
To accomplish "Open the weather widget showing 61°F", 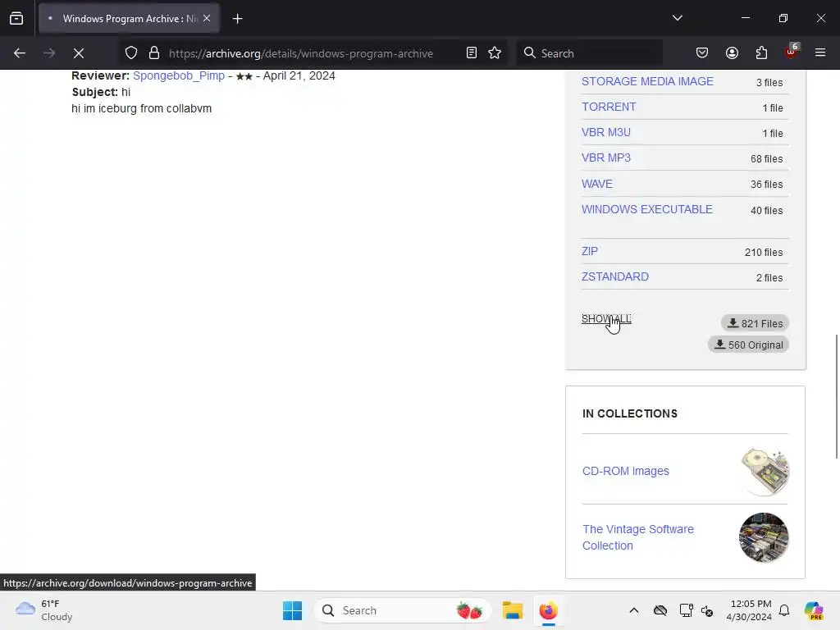I will click(45, 610).
